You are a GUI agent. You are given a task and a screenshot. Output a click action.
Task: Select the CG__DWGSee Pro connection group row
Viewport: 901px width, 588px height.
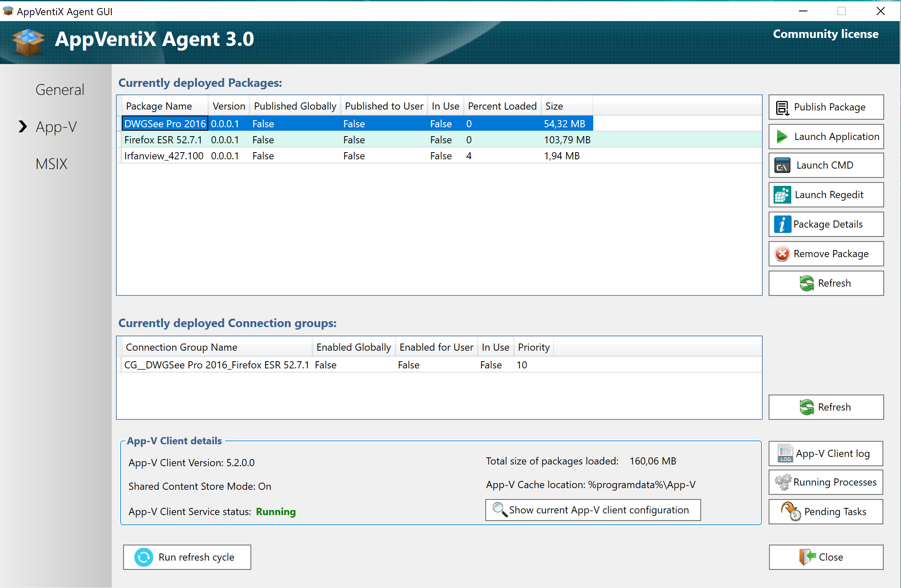[217, 365]
